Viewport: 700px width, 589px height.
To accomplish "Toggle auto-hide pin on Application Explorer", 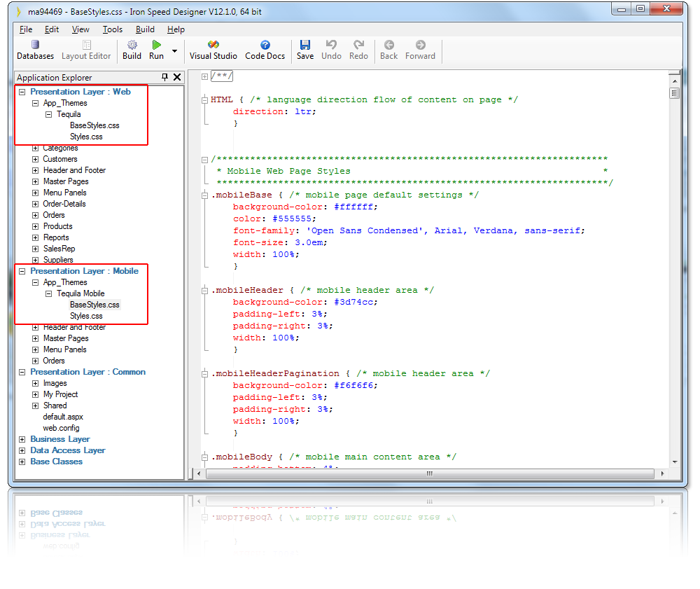I will tap(166, 77).
